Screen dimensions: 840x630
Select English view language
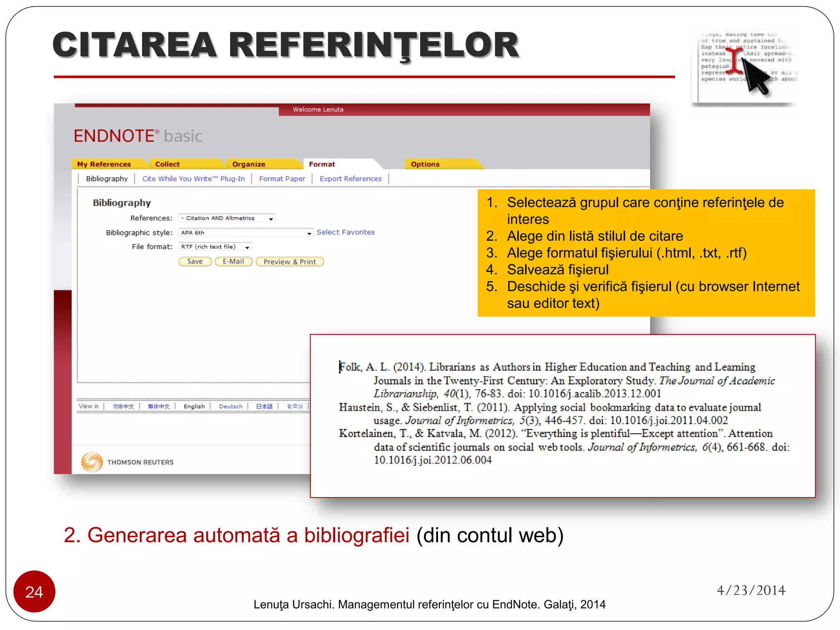point(194,406)
